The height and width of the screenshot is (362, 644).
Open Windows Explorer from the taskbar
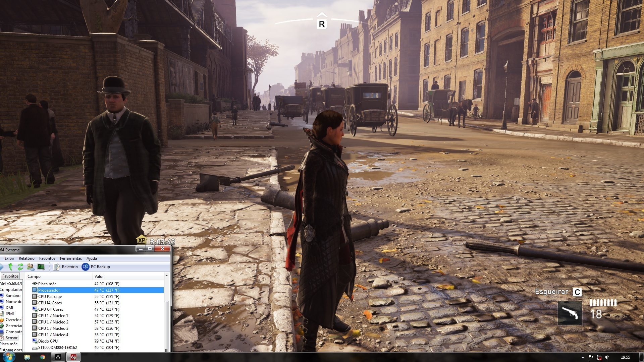point(27,357)
